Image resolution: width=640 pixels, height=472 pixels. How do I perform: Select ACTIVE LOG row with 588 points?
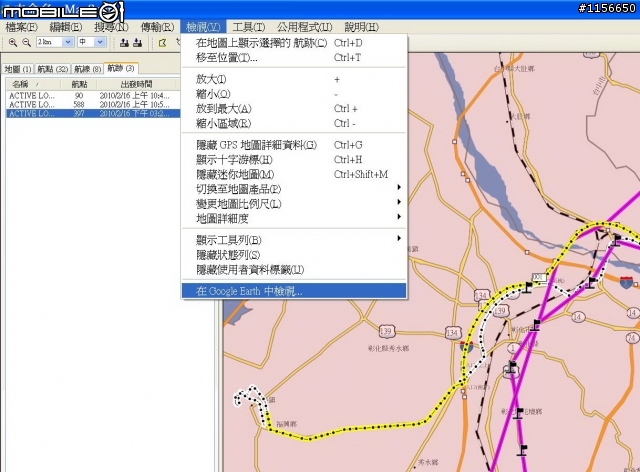tap(93, 105)
